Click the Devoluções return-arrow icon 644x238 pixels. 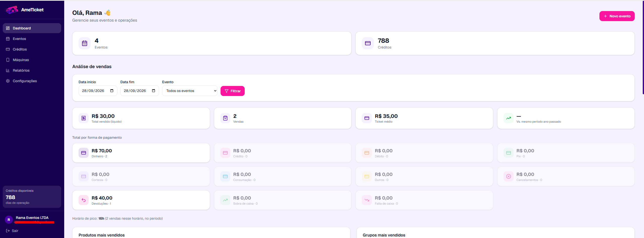84,200
